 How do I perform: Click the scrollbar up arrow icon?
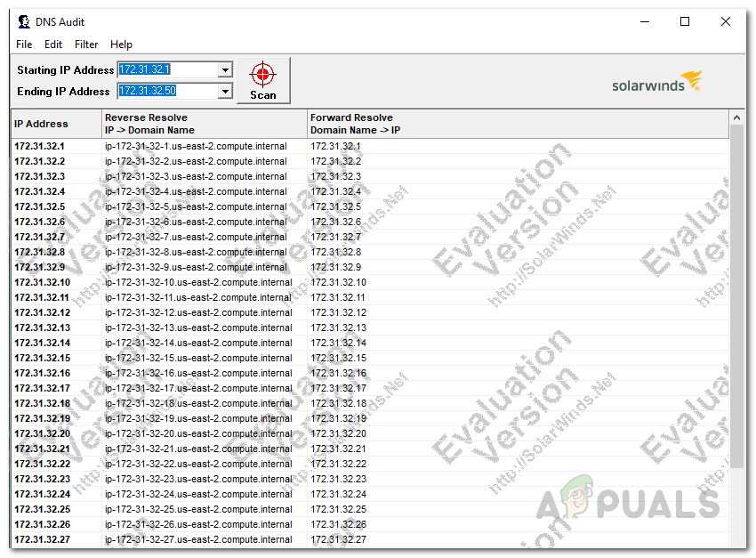pyautogui.click(x=737, y=117)
